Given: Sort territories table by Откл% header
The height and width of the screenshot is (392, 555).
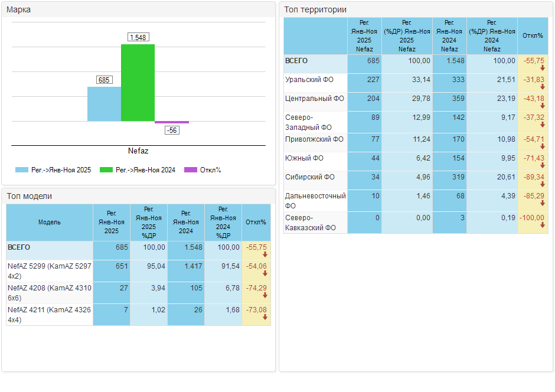Looking at the screenshot, I should click(x=533, y=36).
